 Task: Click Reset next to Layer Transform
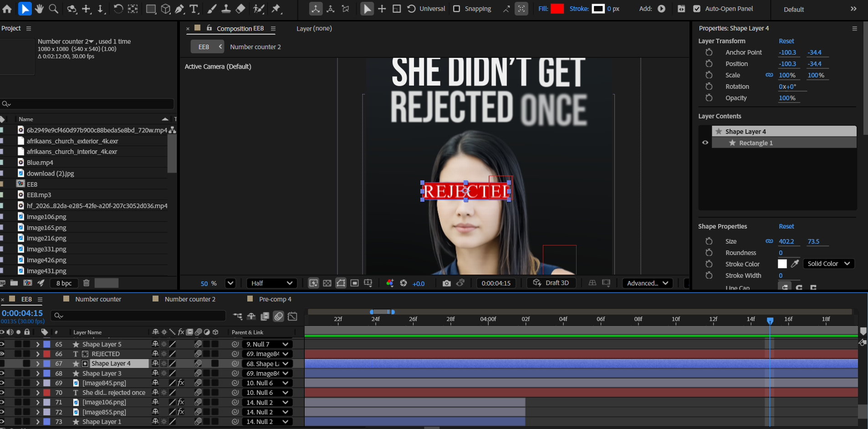click(x=786, y=41)
